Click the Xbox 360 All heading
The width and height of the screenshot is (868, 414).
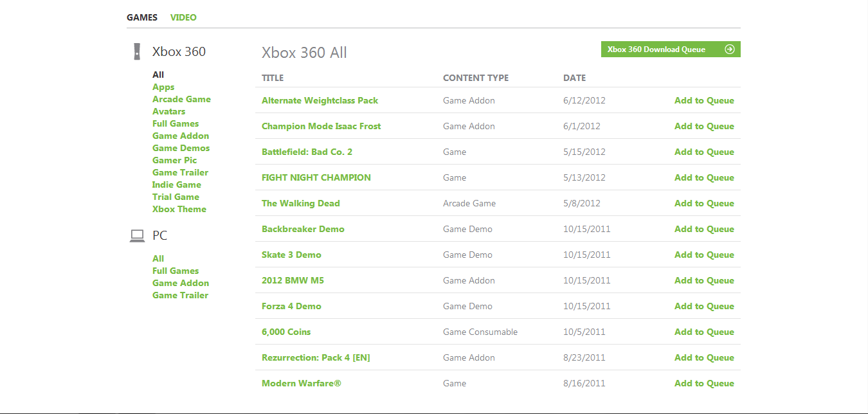click(x=304, y=53)
